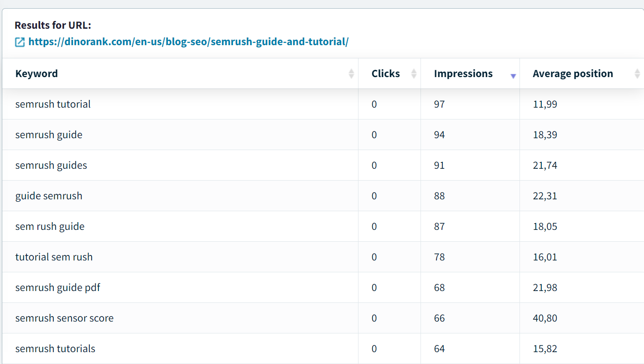Select the 'semrush guide' keyword cell
This screenshot has height=364, width=644.
(49, 135)
